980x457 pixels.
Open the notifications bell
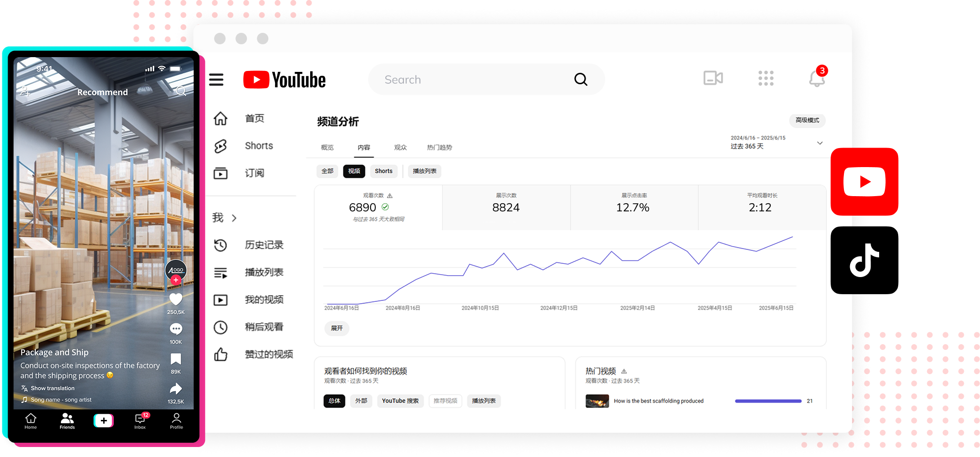pyautogui.click(x=817, y=79)
